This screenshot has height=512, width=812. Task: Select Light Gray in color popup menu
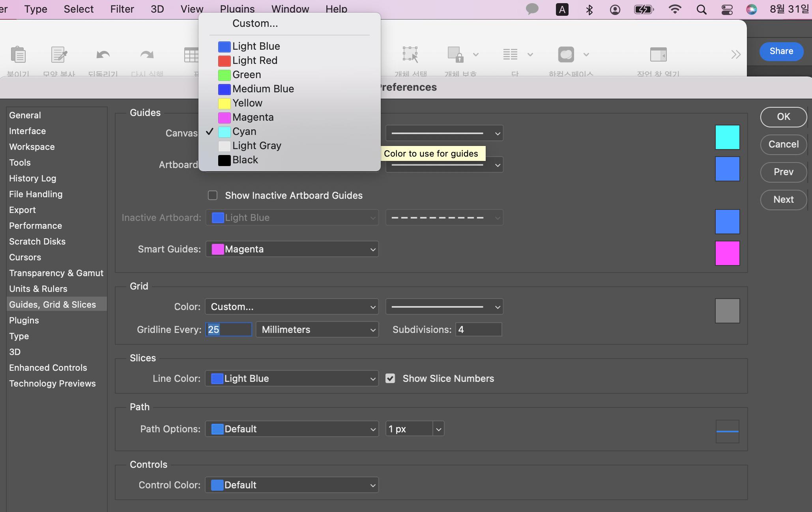[x=290, y=146]
